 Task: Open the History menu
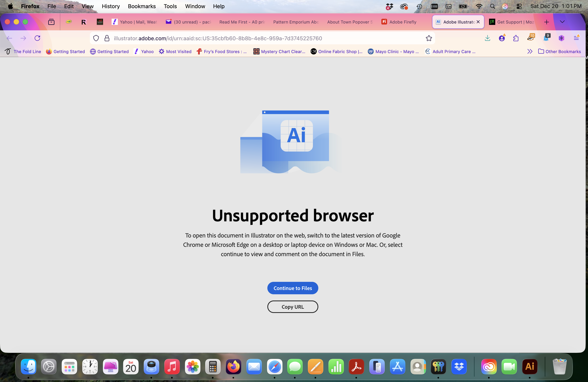(x=111, y=6)
